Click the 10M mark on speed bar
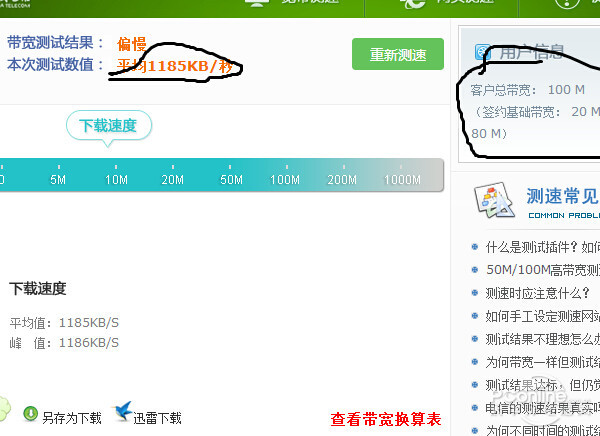Screen dimensions: 600x436 tap(117, 180)
